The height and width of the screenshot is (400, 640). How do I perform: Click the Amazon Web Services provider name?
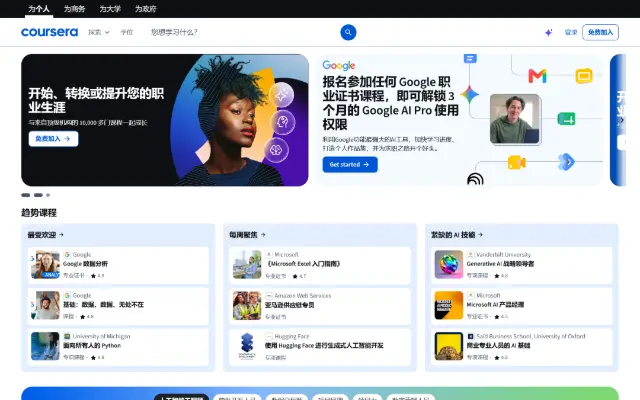point(302,296)
